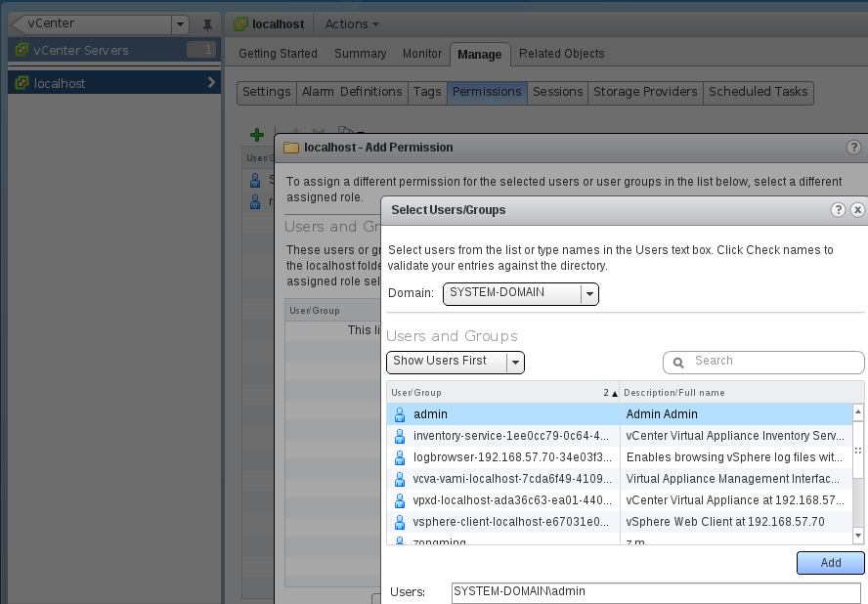Click the localhost server icon in navigator
Screen dimensions: 868x604
[x=22, y=83]
